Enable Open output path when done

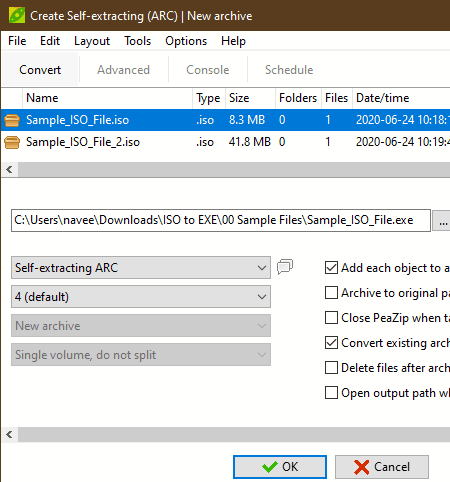click(331, 393)
